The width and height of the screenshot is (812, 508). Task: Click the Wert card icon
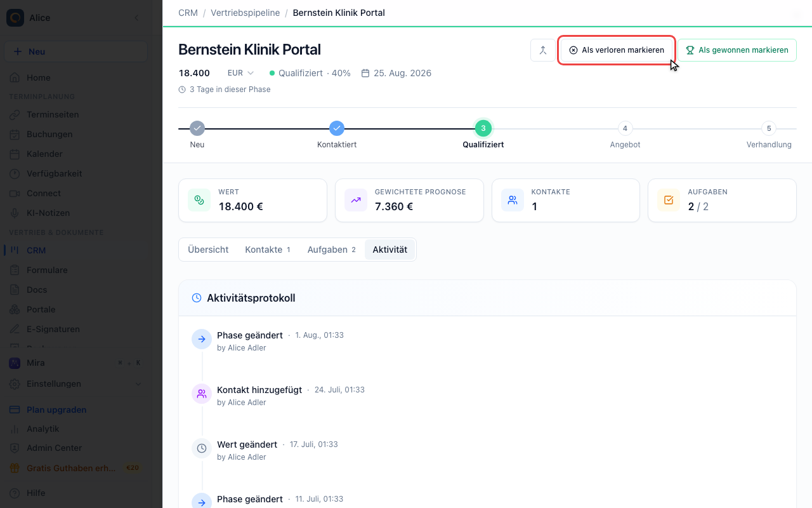[x=199, y=200]
